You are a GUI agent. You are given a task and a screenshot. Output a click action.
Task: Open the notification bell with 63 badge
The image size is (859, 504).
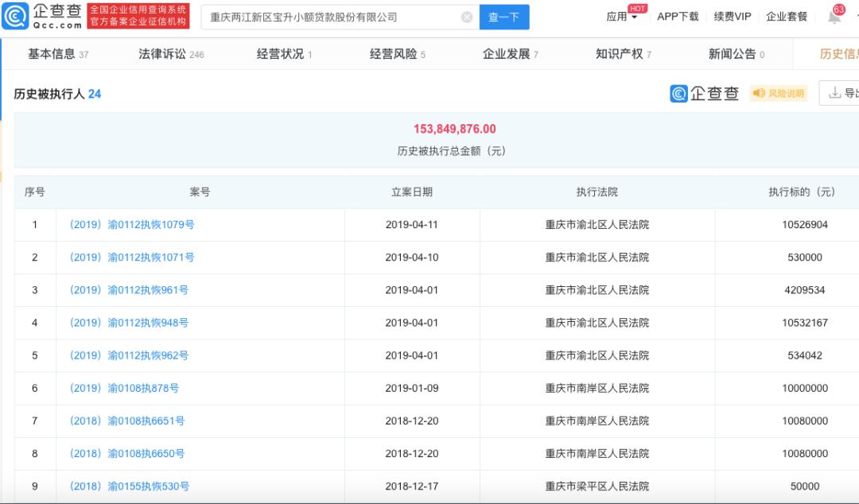click(834, 16)
